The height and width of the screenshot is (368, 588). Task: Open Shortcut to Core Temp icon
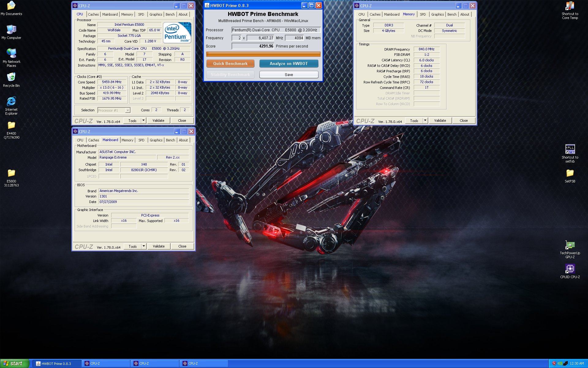pos(570,10)
